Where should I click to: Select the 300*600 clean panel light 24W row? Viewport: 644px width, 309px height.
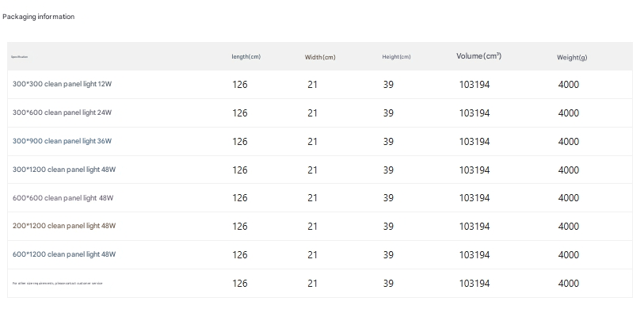click(x=320, y=113)
